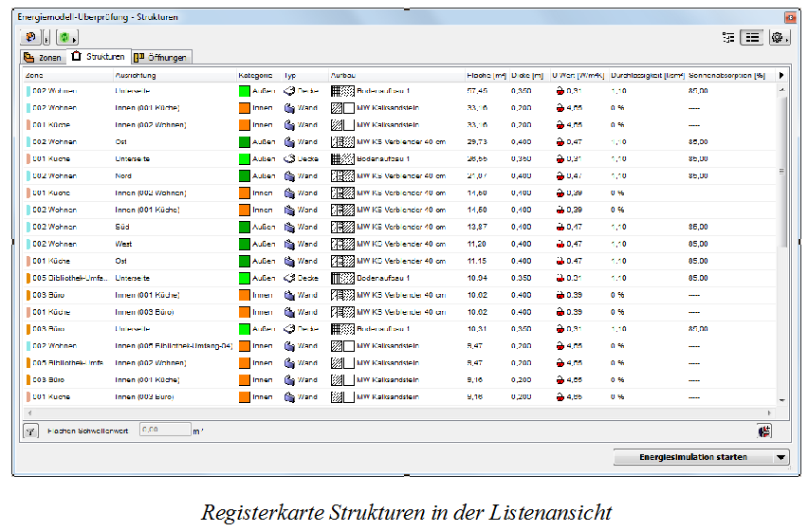808x532 pixels.
Task: Click the U-value icon in 11,15 row
Action: pos(560,262)
